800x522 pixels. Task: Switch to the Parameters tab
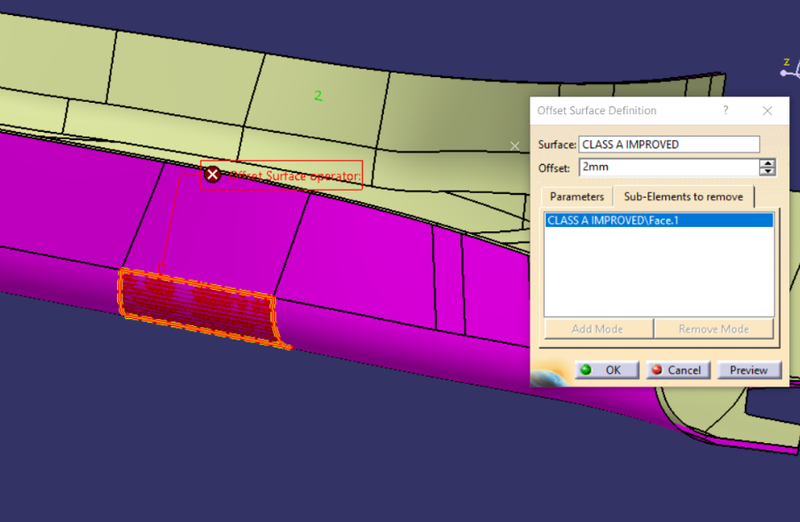point(576,197)
